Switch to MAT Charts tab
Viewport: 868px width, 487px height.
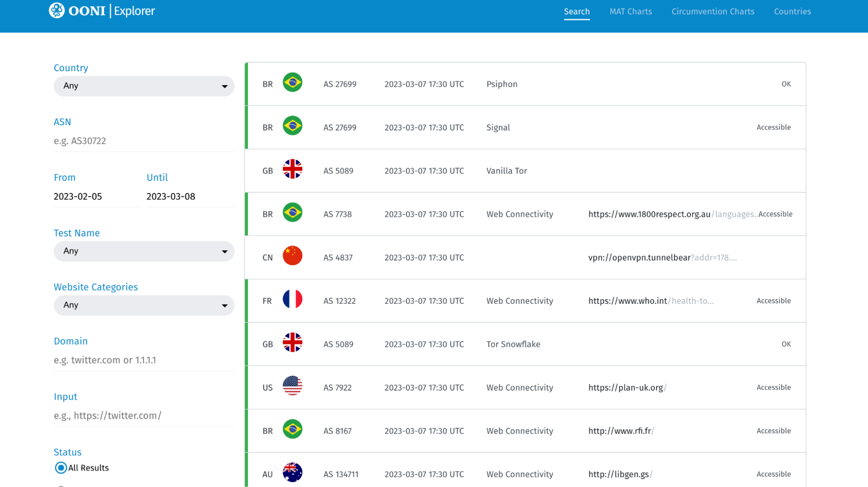[630, 12]
